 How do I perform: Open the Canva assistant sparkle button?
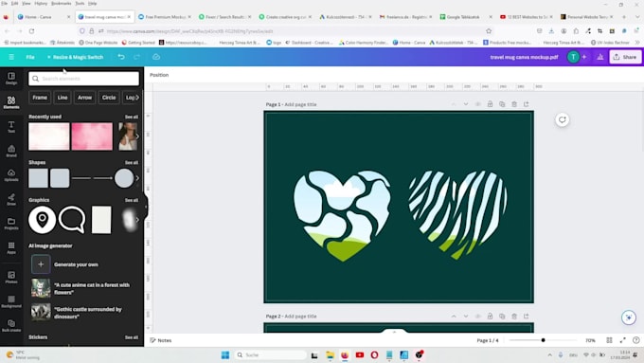tap(629, 318)
